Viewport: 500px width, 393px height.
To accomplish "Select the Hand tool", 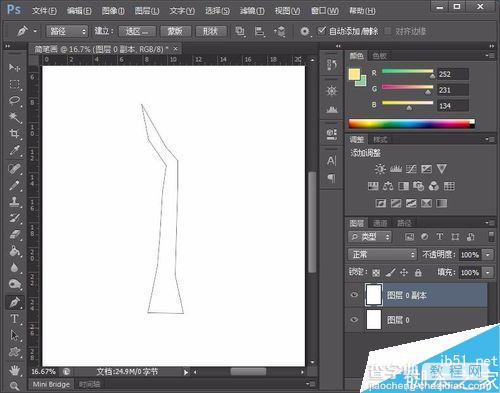I will [14, 370].
